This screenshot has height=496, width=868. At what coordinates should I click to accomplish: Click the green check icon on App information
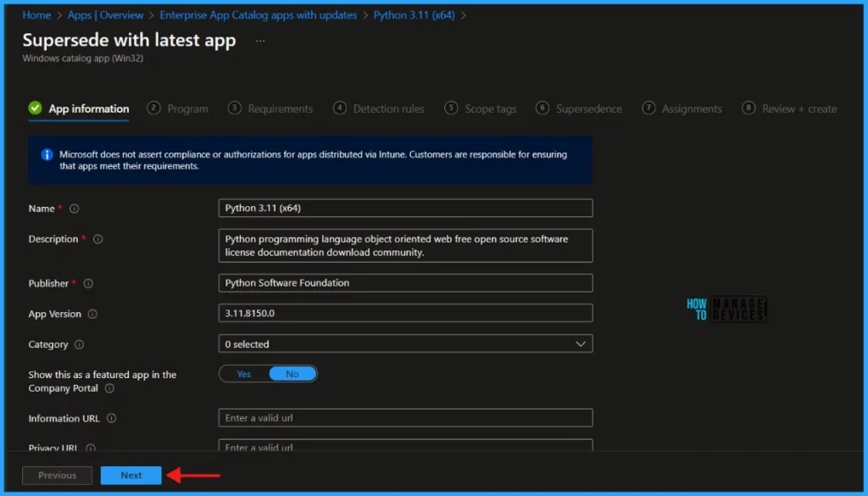point(35,108)
